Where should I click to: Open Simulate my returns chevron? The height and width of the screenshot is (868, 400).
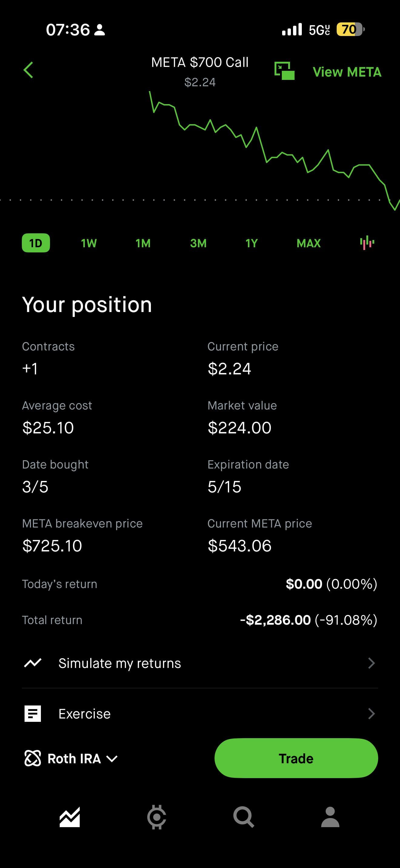click(x=371, y=663)
